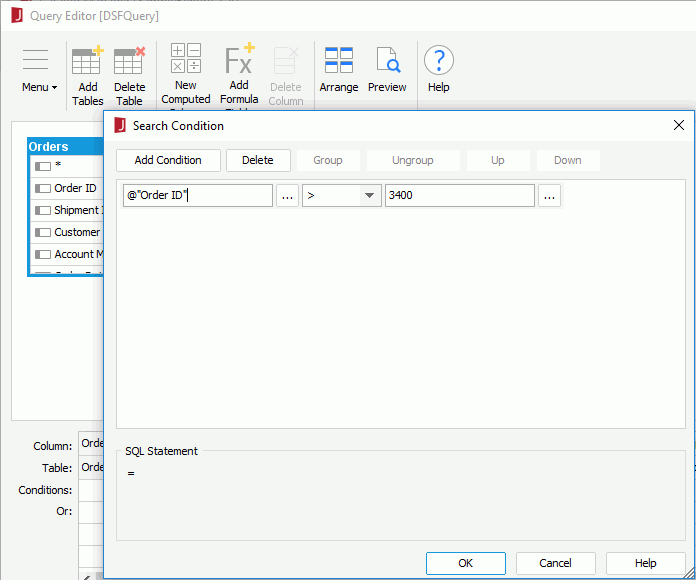Select the Account column in Orders table
The image size is (696, 580).
point(67,254)
